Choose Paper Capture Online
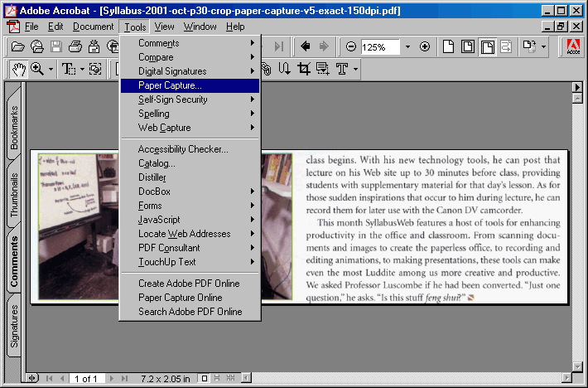Screen dimensions: 588x388 click(x=190, y=298)
